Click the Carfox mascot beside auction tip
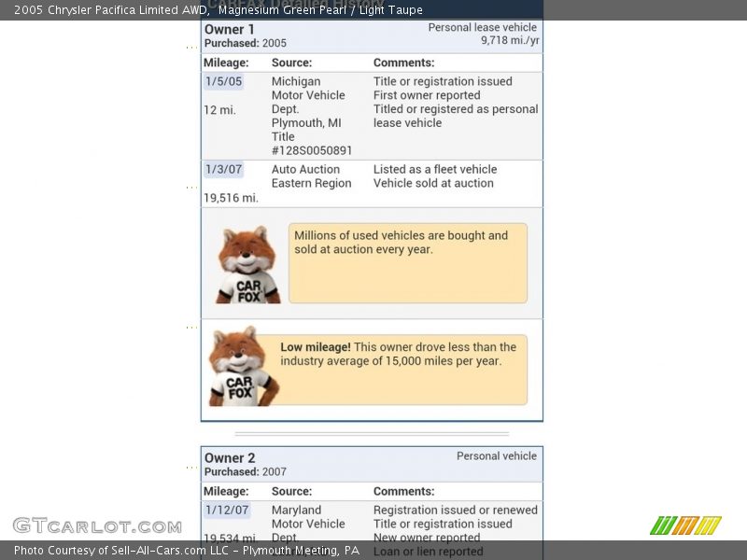Screen dimensions: 747x560 (x=247, y=265)
